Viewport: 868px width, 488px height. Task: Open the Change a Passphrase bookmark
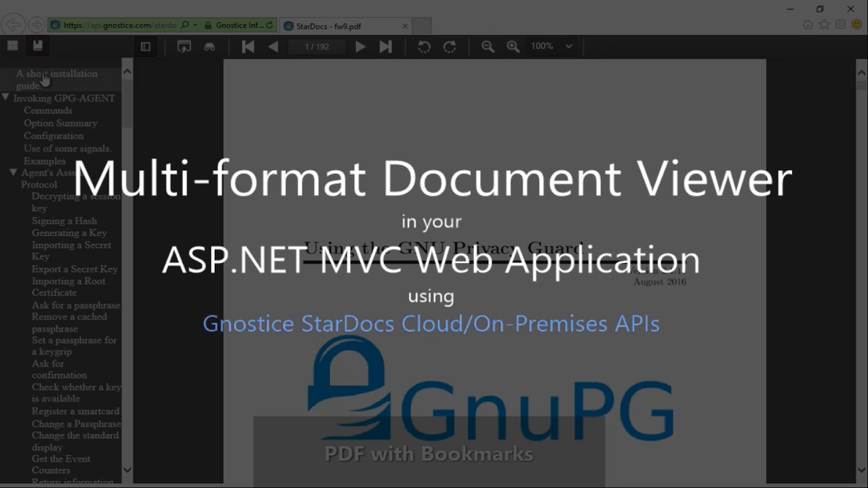77,424
